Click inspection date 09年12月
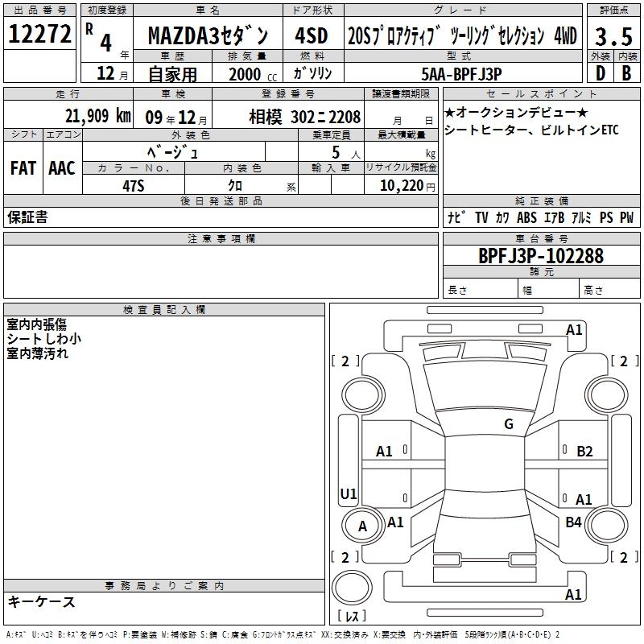Image resolution: width=644 pixels, height=644 pixels. click(x=176, y=118)
